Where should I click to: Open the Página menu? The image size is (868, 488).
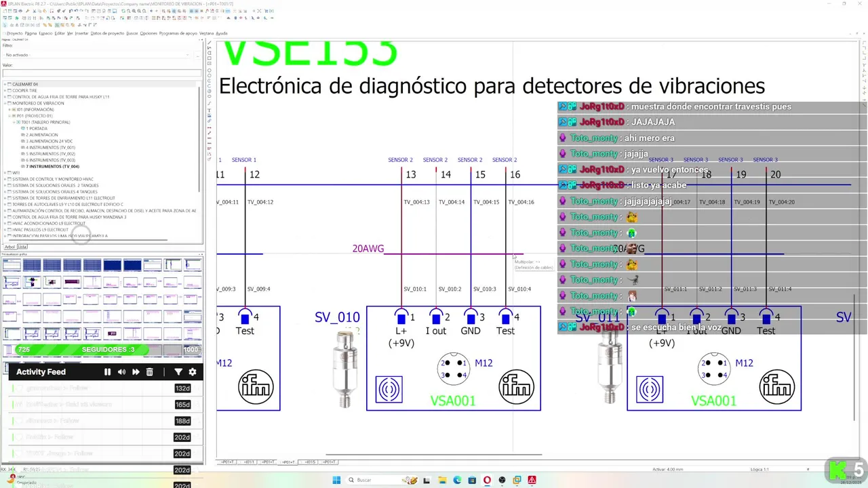(x=31, y=33)
